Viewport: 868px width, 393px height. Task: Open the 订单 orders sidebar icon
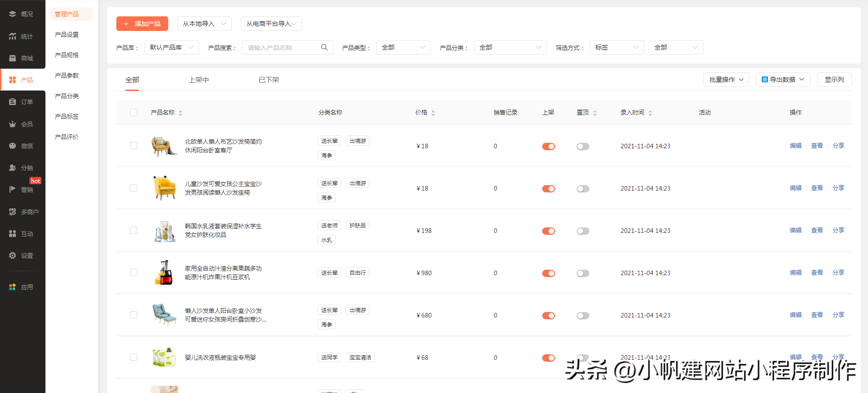[13, 102]
